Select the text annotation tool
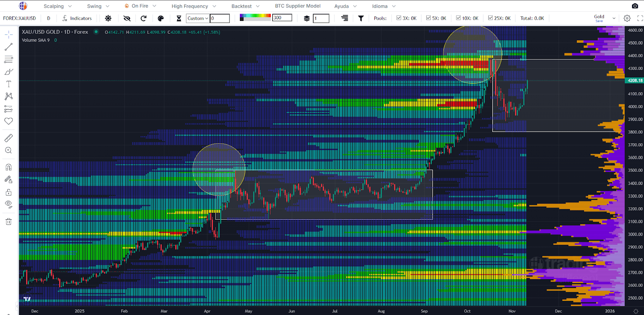 [8, 84]
